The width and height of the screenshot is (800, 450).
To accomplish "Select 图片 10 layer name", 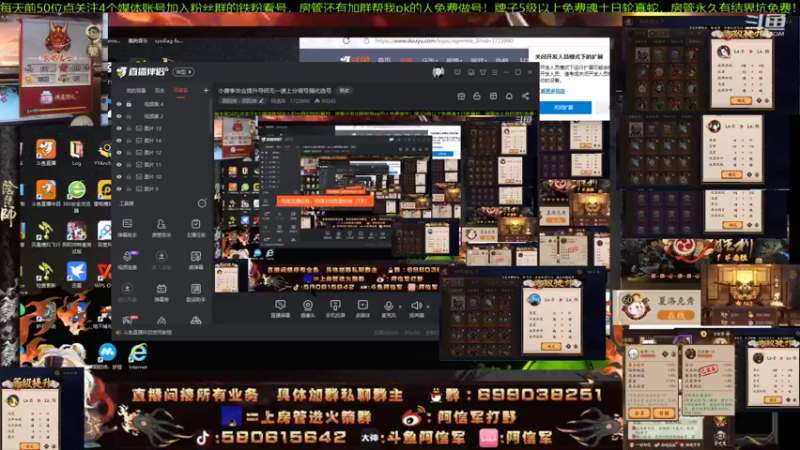I will click(x=153, y=177).
